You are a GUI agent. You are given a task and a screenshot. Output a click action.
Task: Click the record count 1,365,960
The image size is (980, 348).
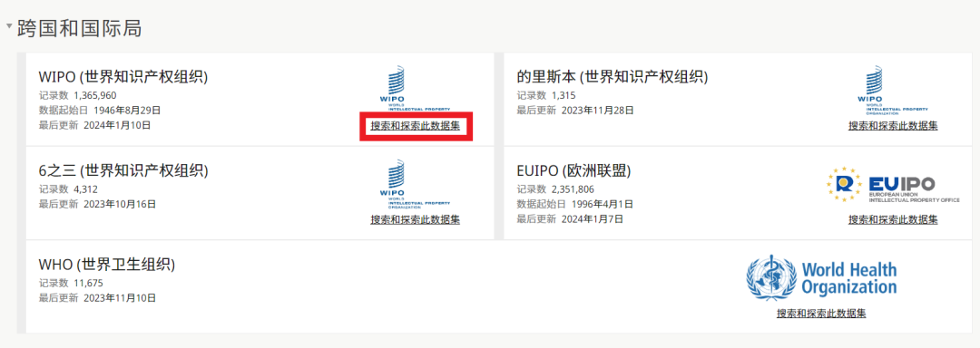(x=95, y=95)
